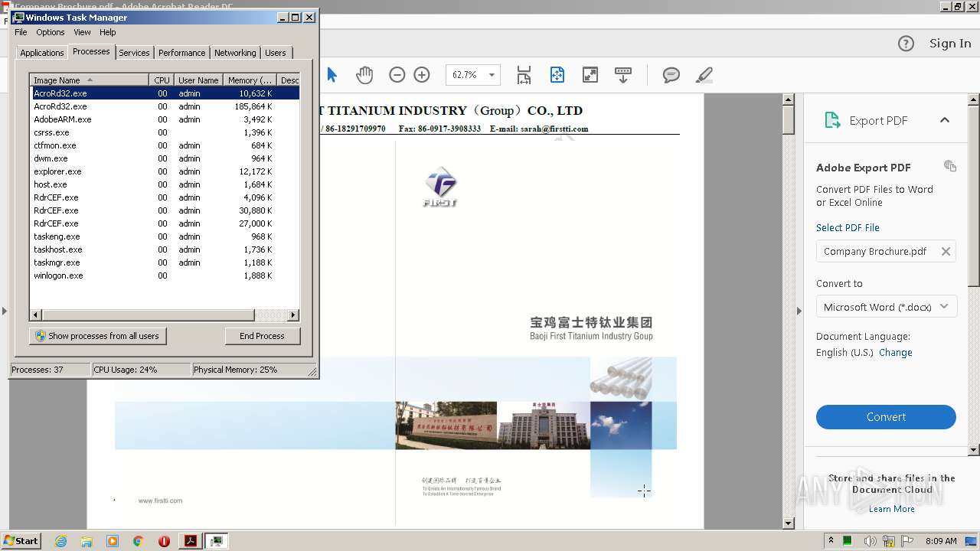Click the read mode keyboard icon

623,74
